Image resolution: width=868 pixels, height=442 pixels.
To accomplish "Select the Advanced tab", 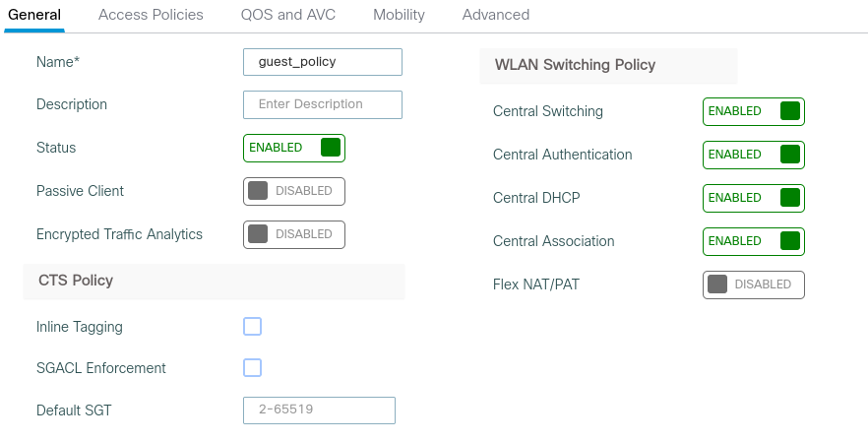I will pos(495,15).
